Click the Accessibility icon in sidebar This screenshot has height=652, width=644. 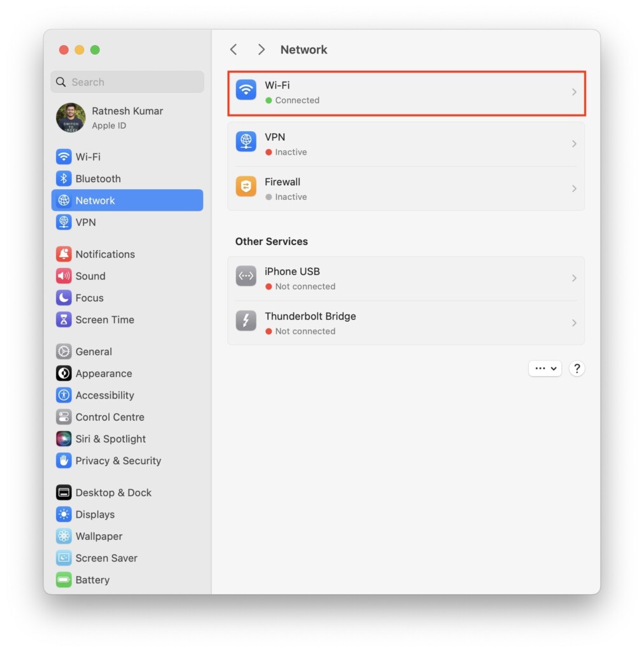point(64,395)
